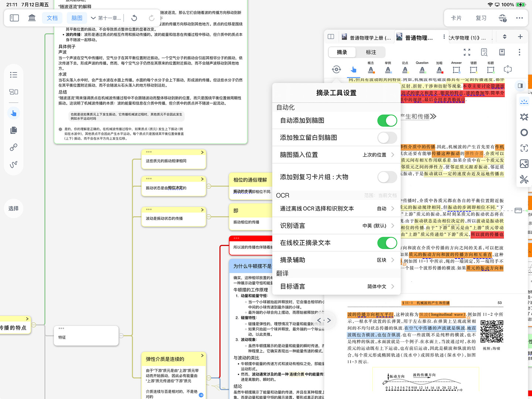This screenshot has height=399, width=532.
Task: Select the star shape tool on right
Action: coord(524,117)
